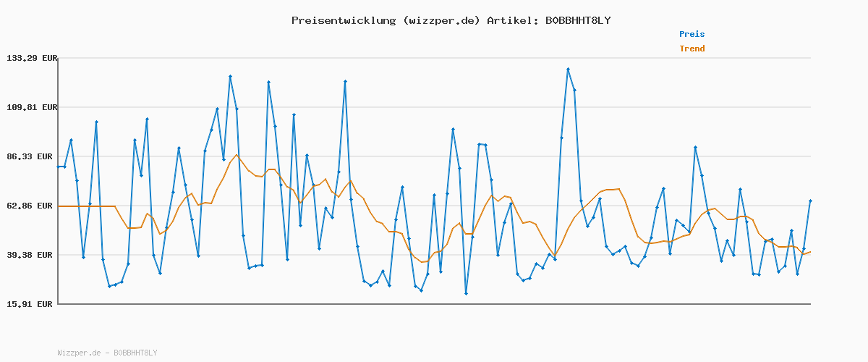
Task: Select the 15.91 EUR axis label
Action: 31,304
